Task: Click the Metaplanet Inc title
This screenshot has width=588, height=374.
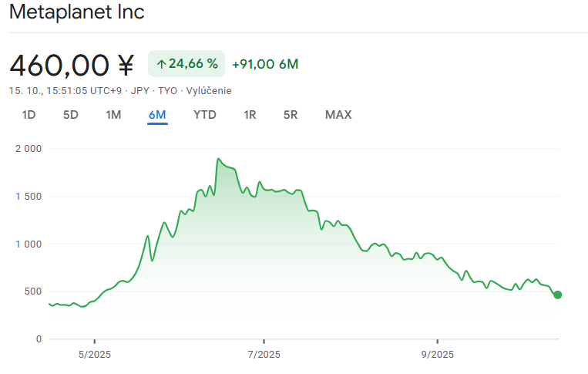Action: 76,12
